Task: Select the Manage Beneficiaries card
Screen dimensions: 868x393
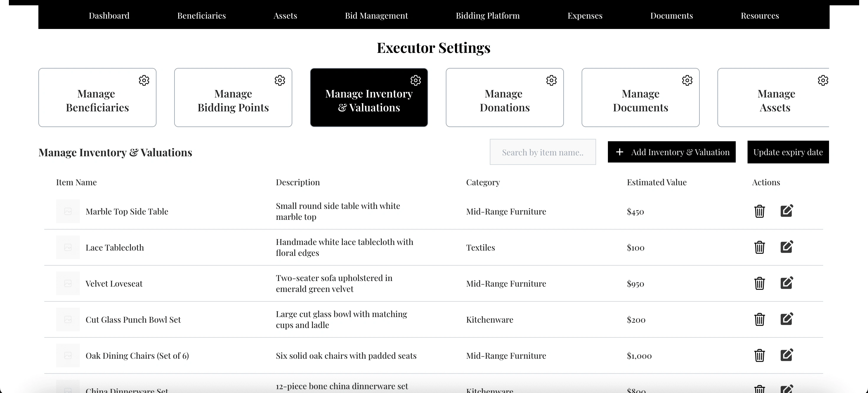Action: point(97,98)
